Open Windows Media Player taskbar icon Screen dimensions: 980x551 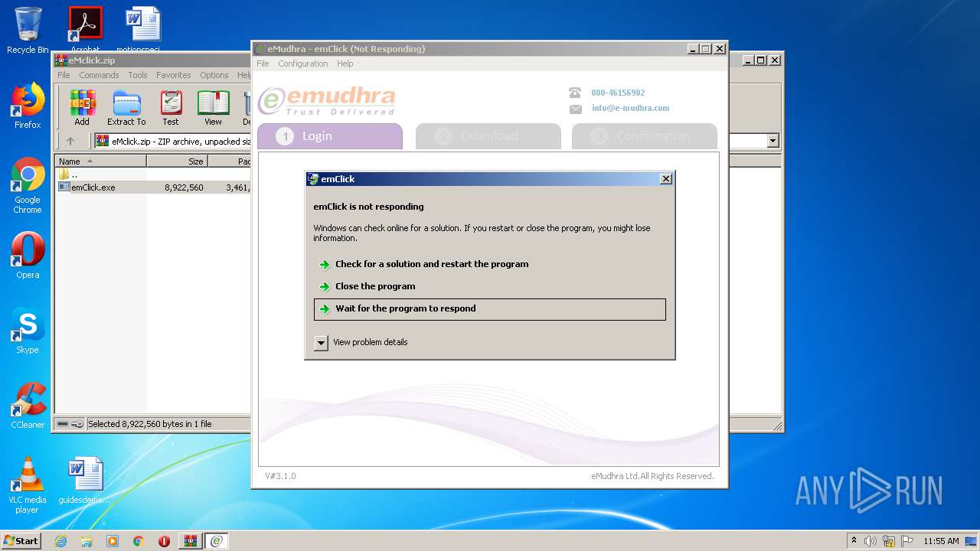click(x=113, y=541)
